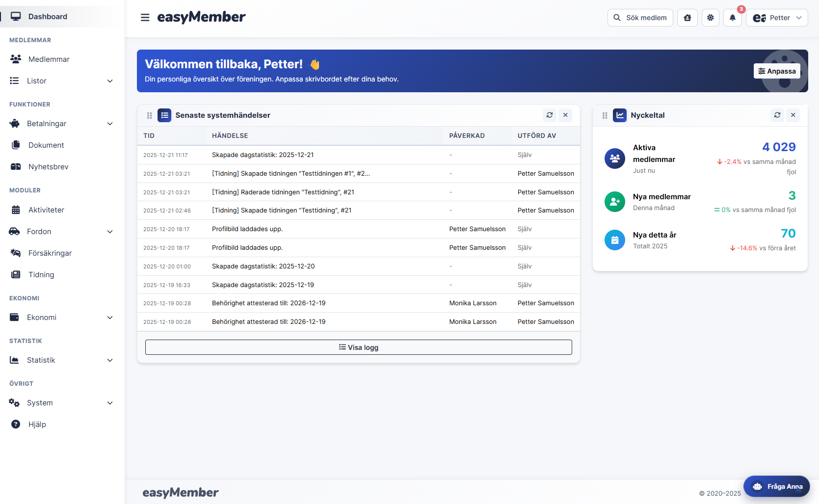Open the Tidning module
819x504 pixels.
coord(41,274)
